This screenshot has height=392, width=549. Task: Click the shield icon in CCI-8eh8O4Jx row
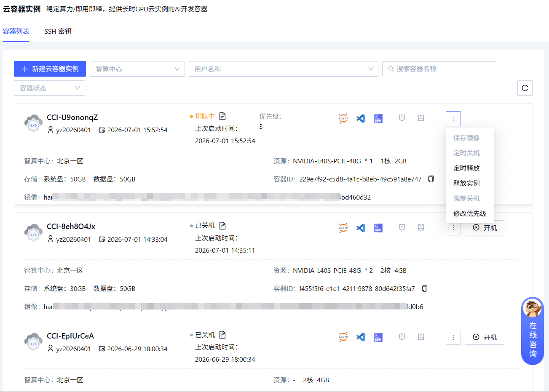pos(402,227)
